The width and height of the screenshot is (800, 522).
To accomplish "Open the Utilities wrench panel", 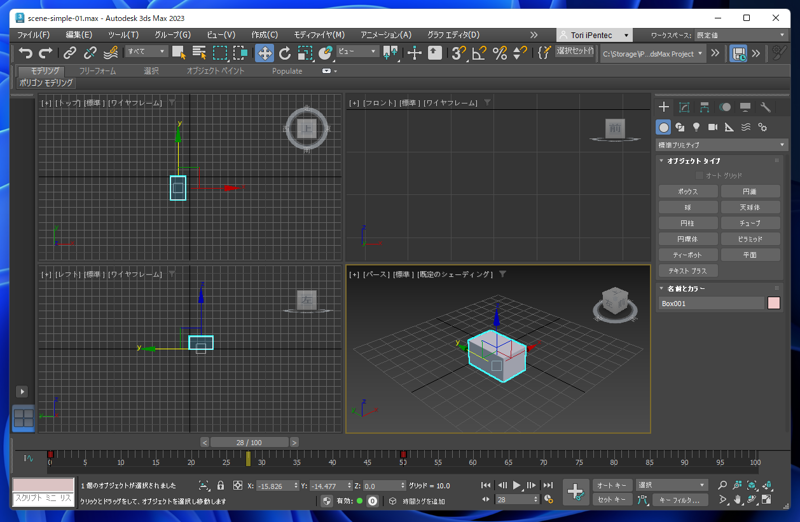I will (x=766, y=107).
